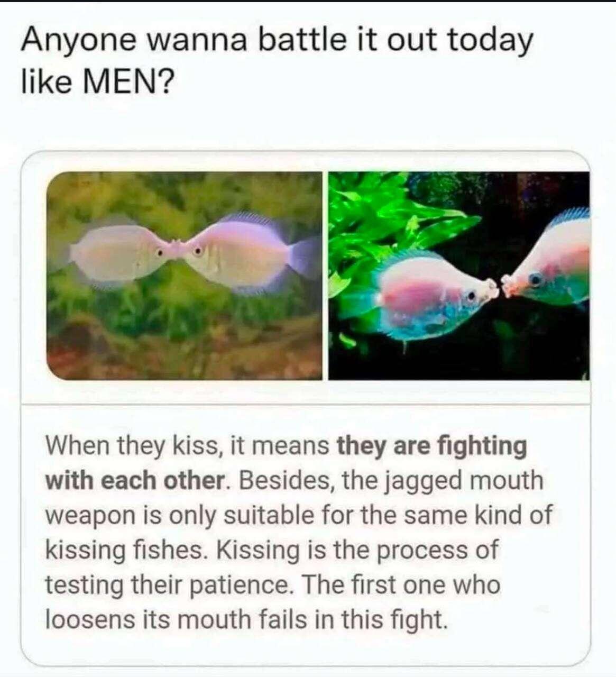Click the divider line below the photos
This screenshot has width=616, height=677.
tap(306, 405)
